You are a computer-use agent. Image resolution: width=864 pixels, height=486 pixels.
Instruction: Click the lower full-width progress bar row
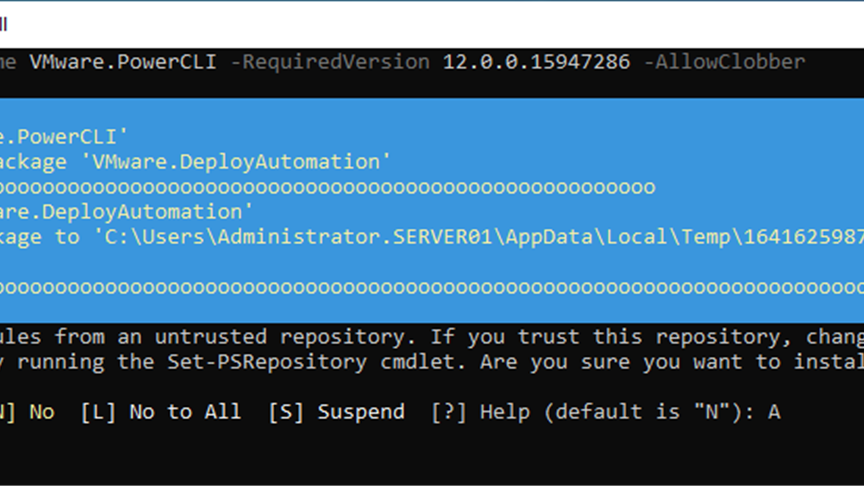coord(432,288)
